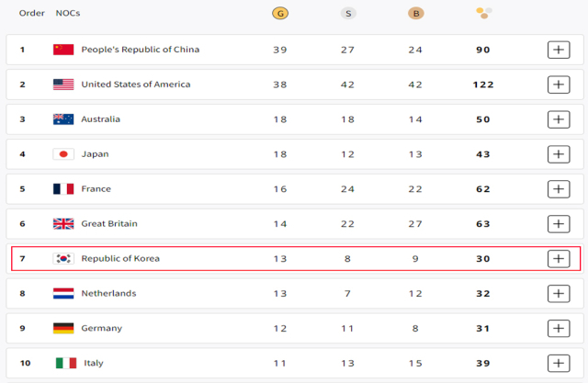Expand United States of America medal details
The height and width of the screenshot is (383, 588).
[559, 84]
